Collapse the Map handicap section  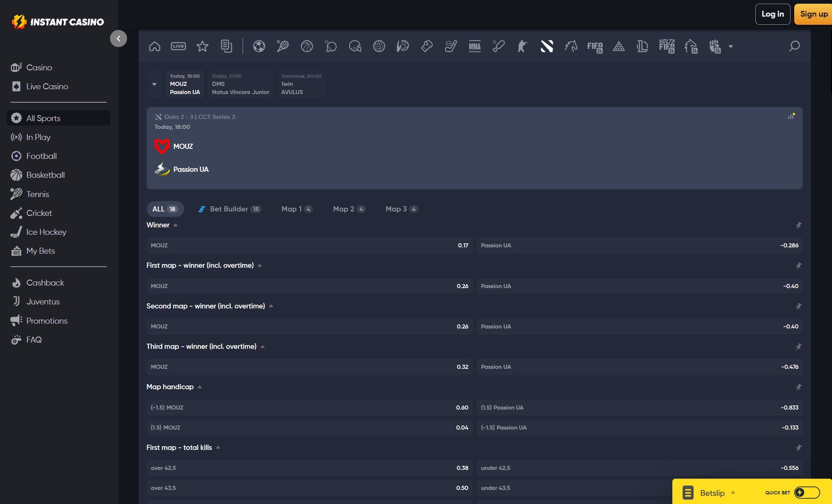(200, 387)
